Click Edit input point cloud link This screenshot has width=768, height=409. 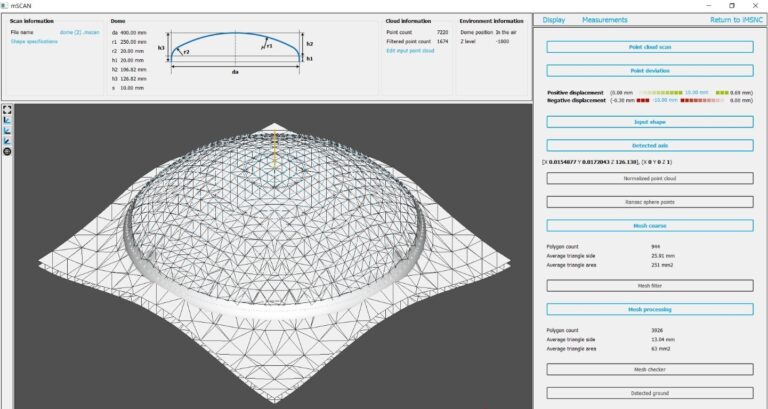410,51
